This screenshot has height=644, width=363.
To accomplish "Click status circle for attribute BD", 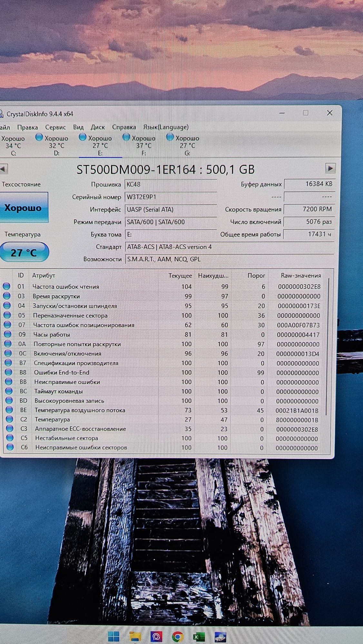I will 9,400.
